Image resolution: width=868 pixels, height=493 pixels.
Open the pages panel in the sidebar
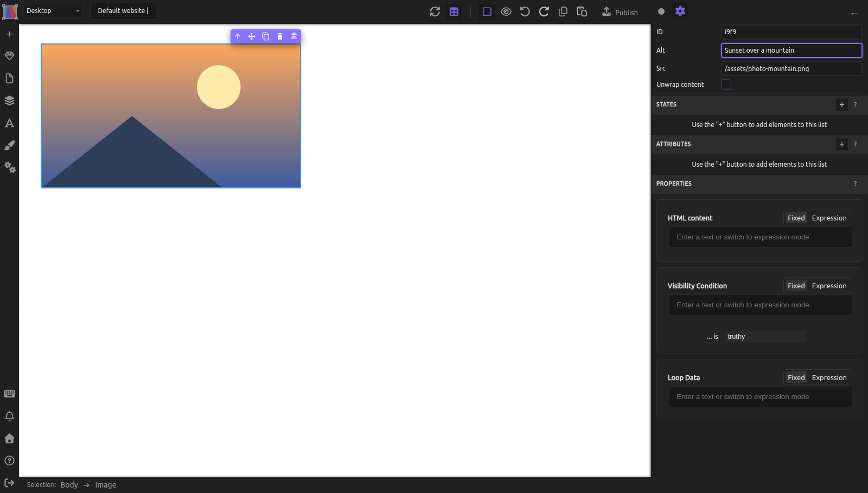coord(9,78)
